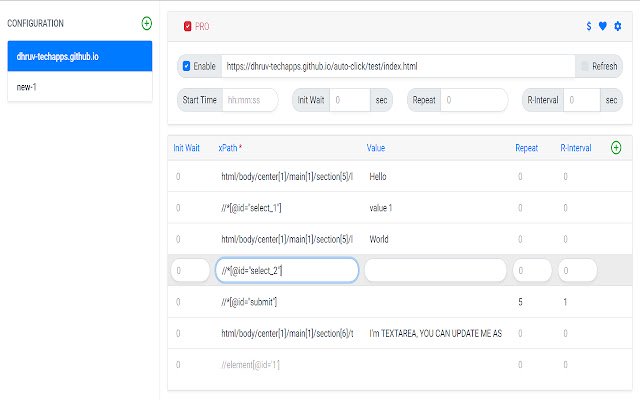Click the Start Time label

click(x=200, y=100)
